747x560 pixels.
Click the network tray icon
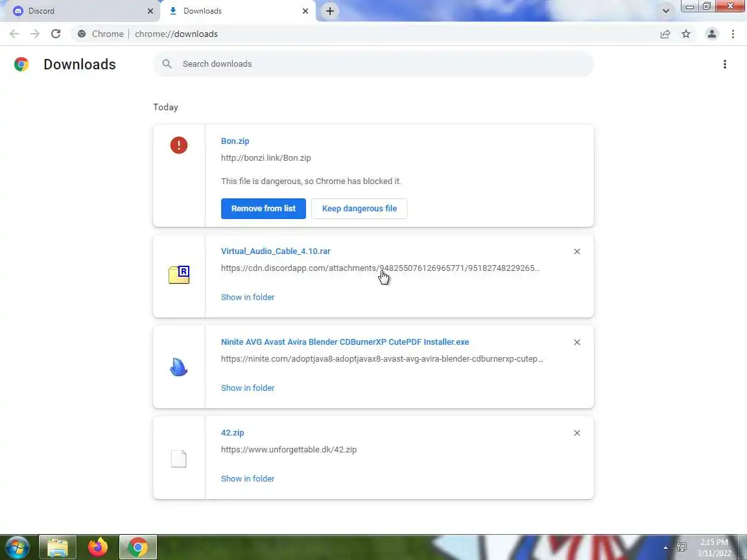click(x=682, y=548)
